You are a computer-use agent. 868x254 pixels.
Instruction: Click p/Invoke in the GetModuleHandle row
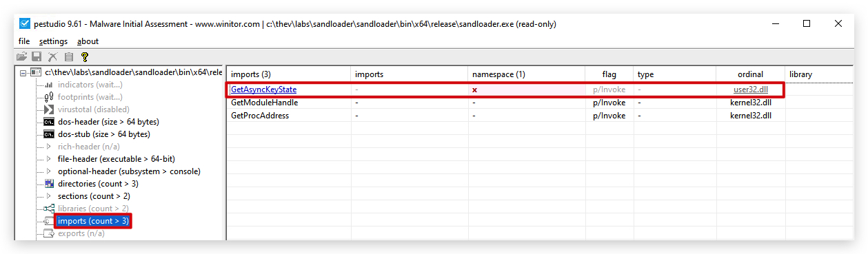click(609, 103)
